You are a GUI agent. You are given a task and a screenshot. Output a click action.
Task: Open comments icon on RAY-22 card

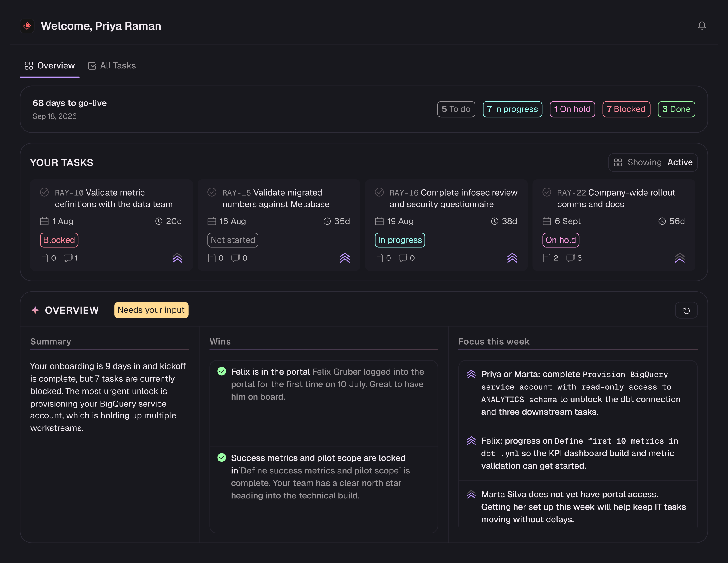[570, 258]
